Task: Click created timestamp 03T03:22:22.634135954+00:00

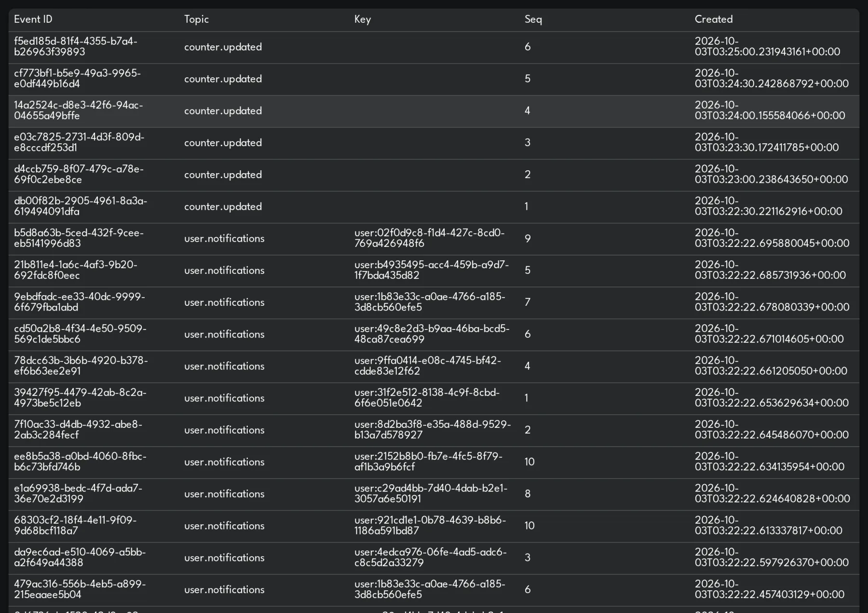Action: tap(770, 467)
